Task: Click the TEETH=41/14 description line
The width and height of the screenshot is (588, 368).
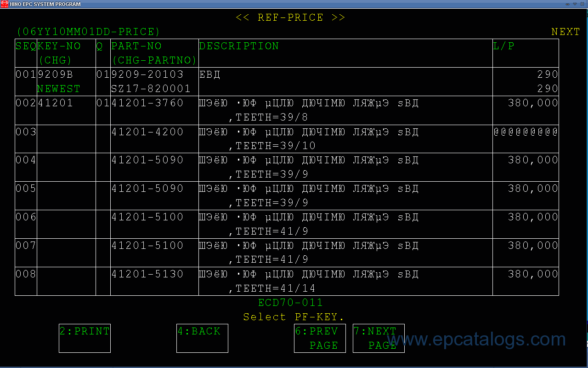Action: point(272,288)
